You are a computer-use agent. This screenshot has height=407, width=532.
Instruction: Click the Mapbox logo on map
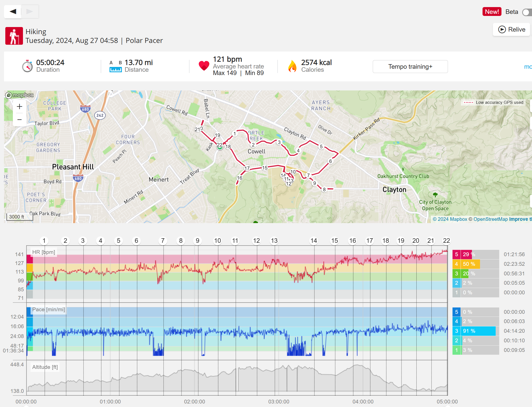click(x=20, y=95)
